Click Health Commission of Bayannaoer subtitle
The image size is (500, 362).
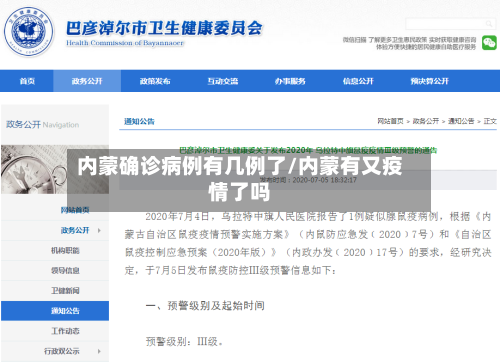[125, 43]
